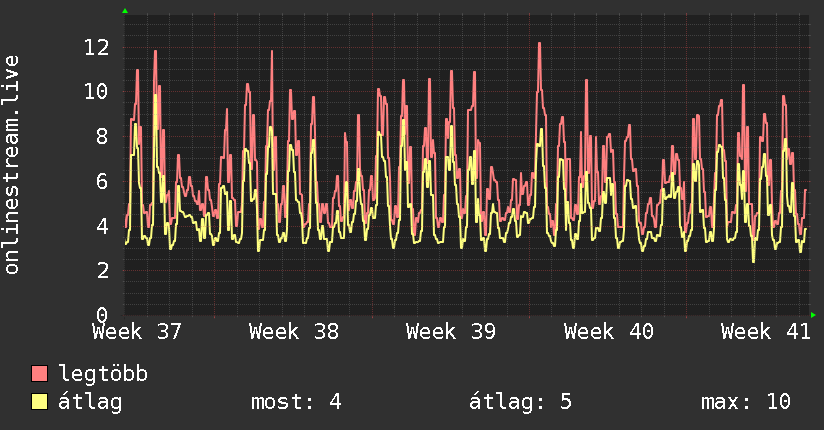Click the 'max: 10' statistic text
The height and width of the screenshot is (430, 824).
tap(746, 402)
